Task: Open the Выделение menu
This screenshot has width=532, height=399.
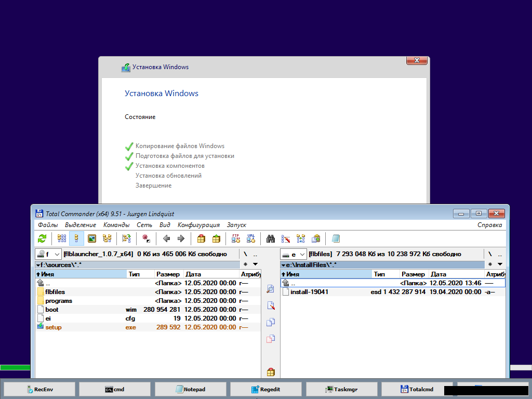Action: [81, 225]
